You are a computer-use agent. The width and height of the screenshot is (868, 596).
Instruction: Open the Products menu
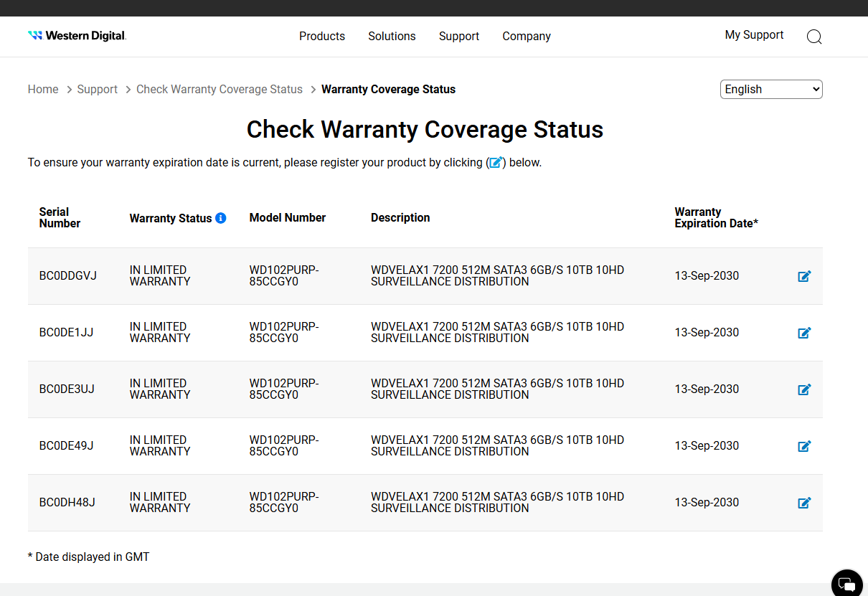pos(322,36)
